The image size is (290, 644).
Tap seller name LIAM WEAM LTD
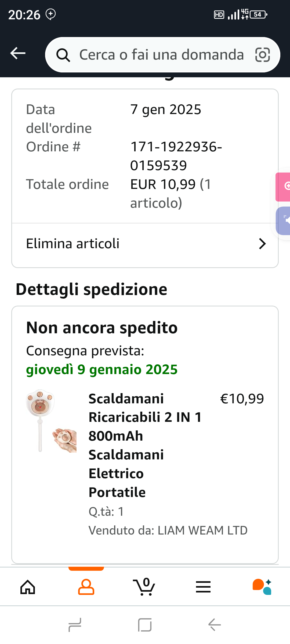pos(202,530)
